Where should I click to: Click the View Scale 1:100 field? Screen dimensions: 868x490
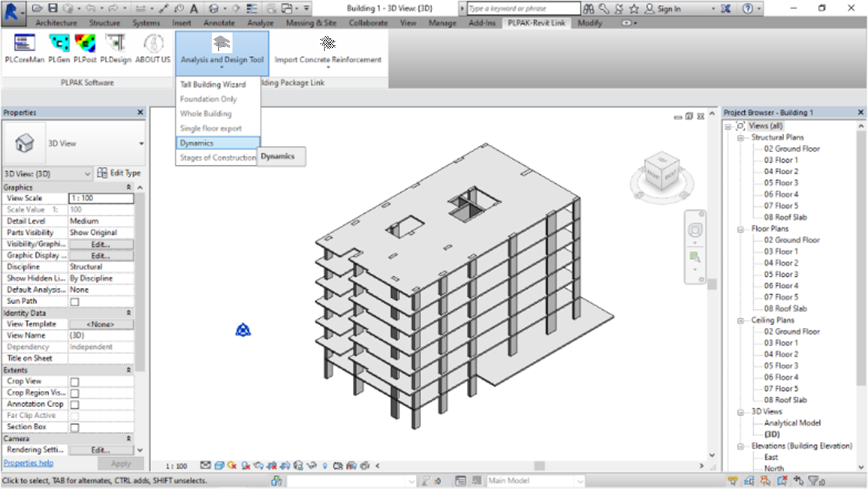101,198
